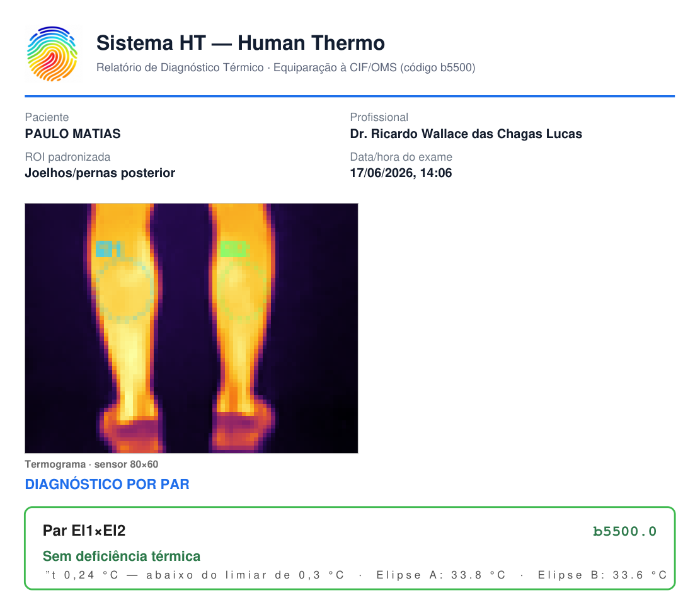
Task: Select the exam date '17/06/2026, 14:06'
Action: (x=401, y=173)
